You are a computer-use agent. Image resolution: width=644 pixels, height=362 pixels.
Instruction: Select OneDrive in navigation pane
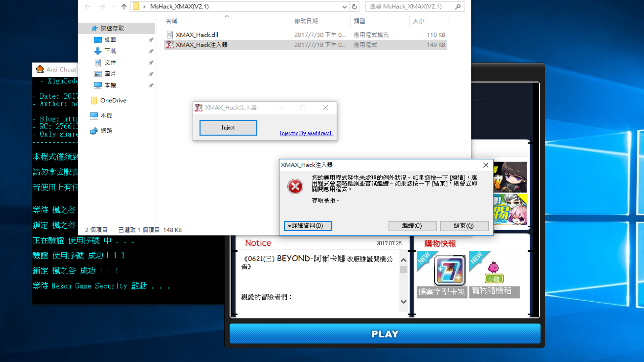coord(113,100)
